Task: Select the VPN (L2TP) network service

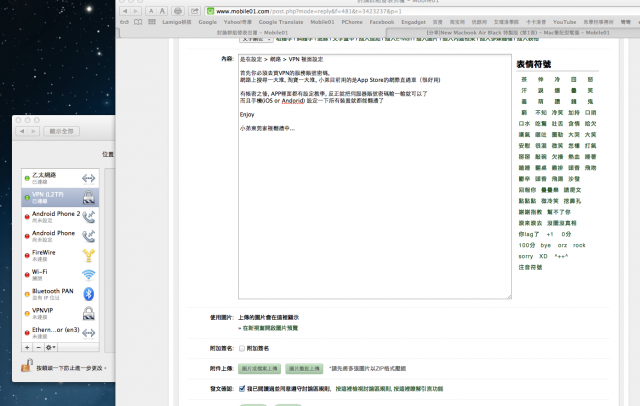Action: [x=60, y=197]
